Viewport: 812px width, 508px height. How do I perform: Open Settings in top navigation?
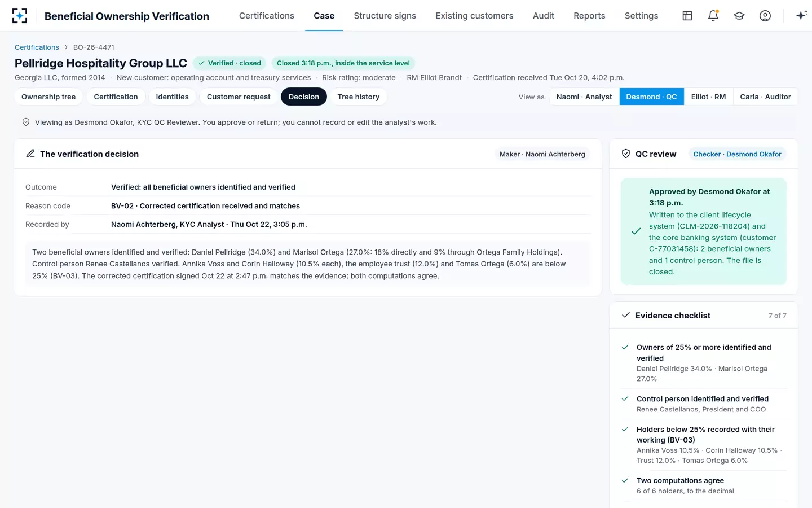pos(641,16)
